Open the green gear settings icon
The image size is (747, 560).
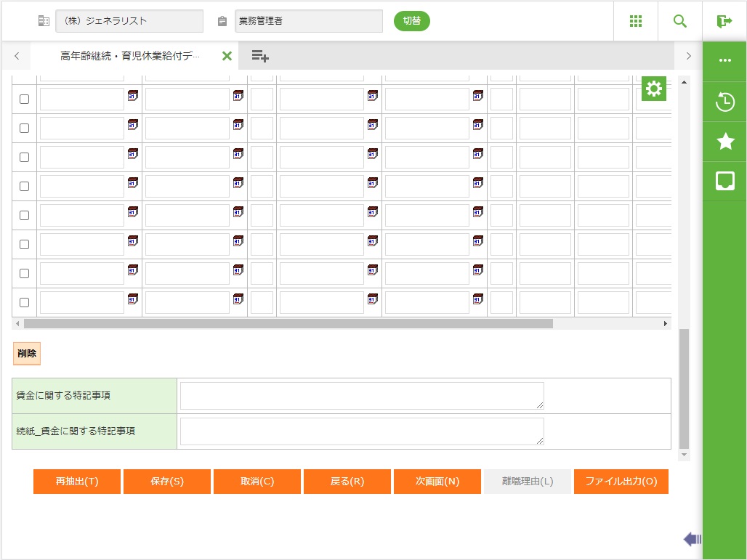pos(654,89)
